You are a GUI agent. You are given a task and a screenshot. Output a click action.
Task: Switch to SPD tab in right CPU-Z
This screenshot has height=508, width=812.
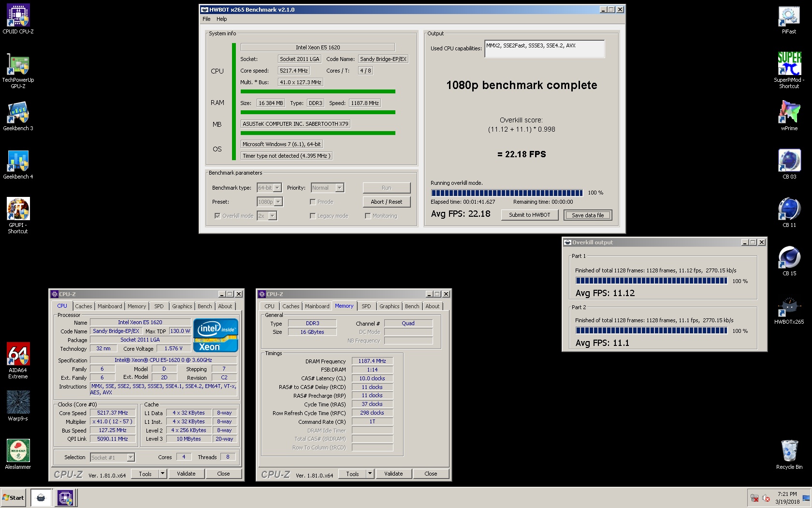coord(366,306)
